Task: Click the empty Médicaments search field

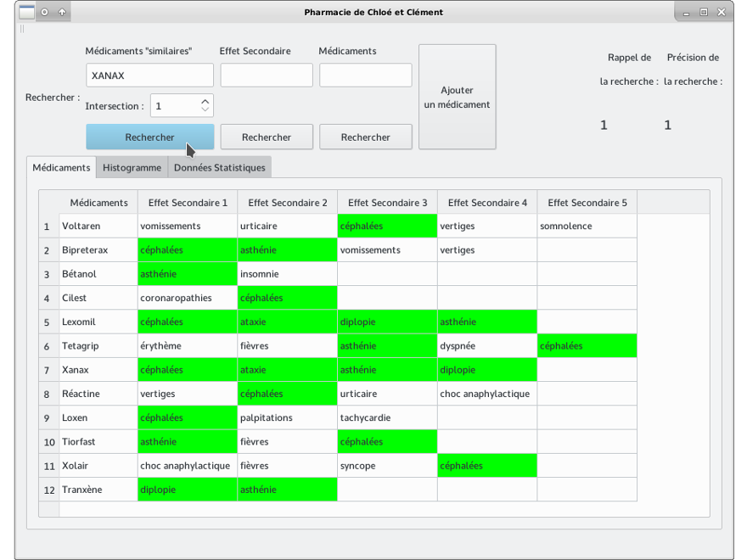Action: click(365, 75)
